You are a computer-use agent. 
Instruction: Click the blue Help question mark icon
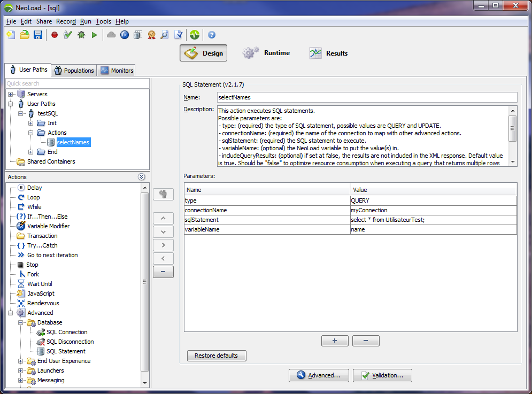click(x=212, y=35)
